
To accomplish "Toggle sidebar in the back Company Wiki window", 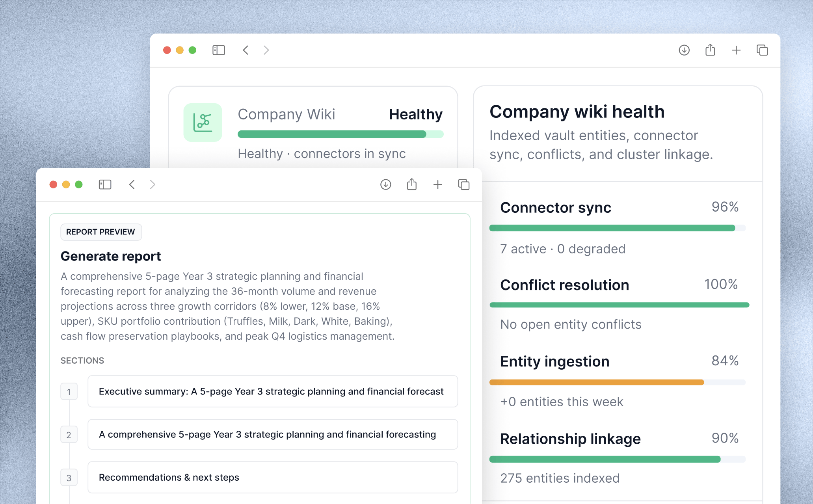I will coord(219,50).
